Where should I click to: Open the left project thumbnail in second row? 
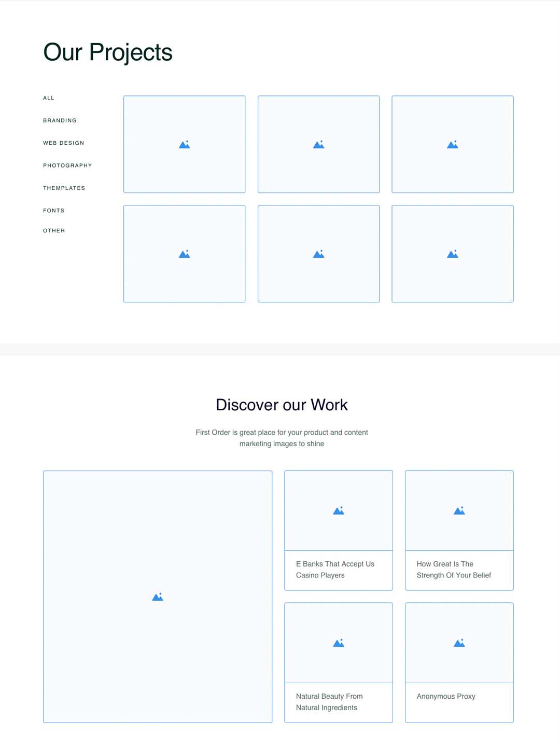[184, 254]
